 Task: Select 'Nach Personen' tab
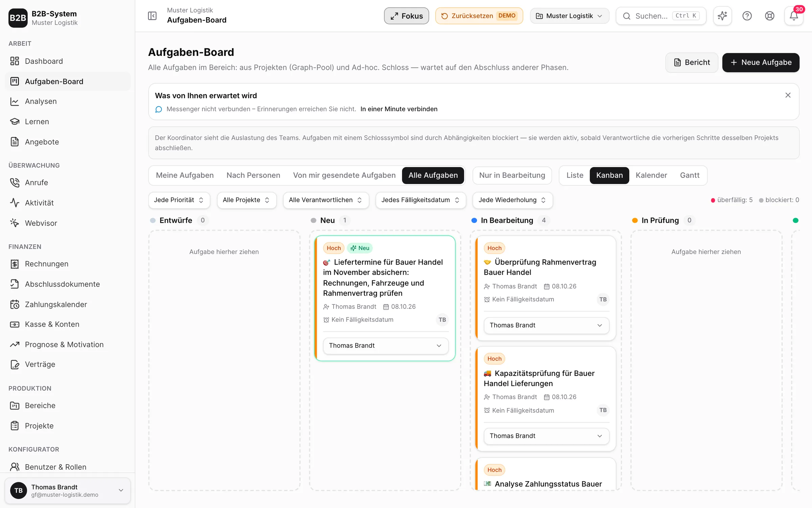pos(253,175)
